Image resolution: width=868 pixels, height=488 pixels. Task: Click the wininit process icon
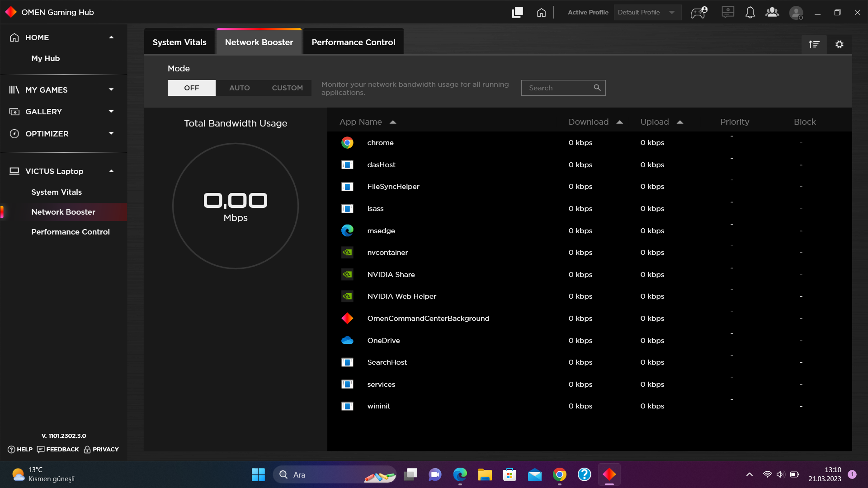[347, 406]
